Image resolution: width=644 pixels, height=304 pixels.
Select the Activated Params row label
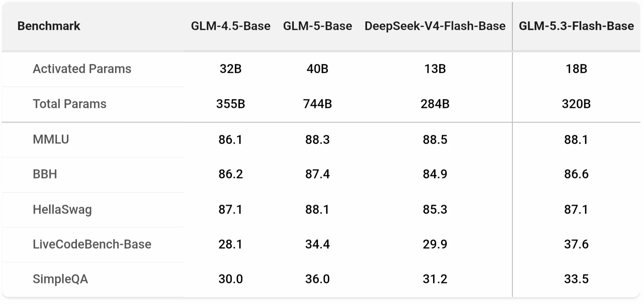coord(82,69)
